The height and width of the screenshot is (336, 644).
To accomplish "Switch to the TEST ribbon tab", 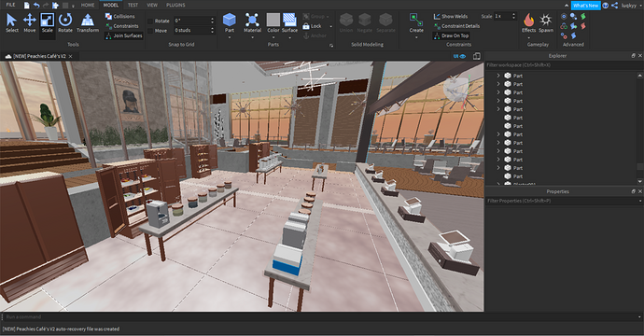I will (x=133, y=5).
